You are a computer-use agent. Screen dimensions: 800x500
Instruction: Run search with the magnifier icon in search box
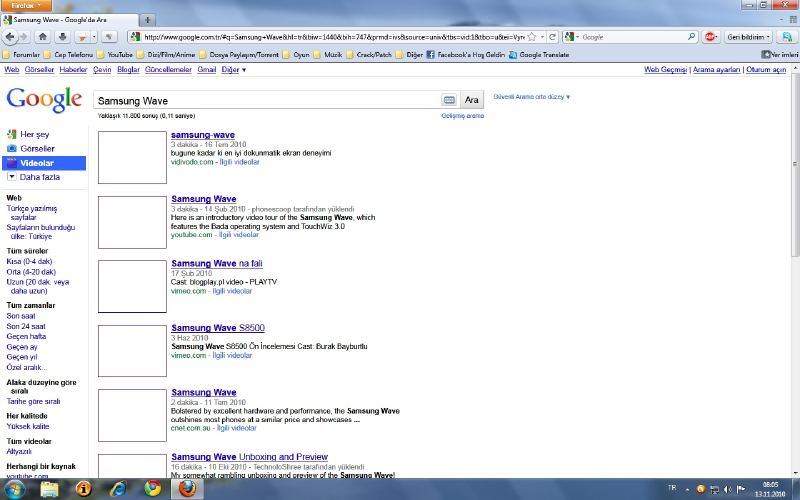click(x=691, y=37)
